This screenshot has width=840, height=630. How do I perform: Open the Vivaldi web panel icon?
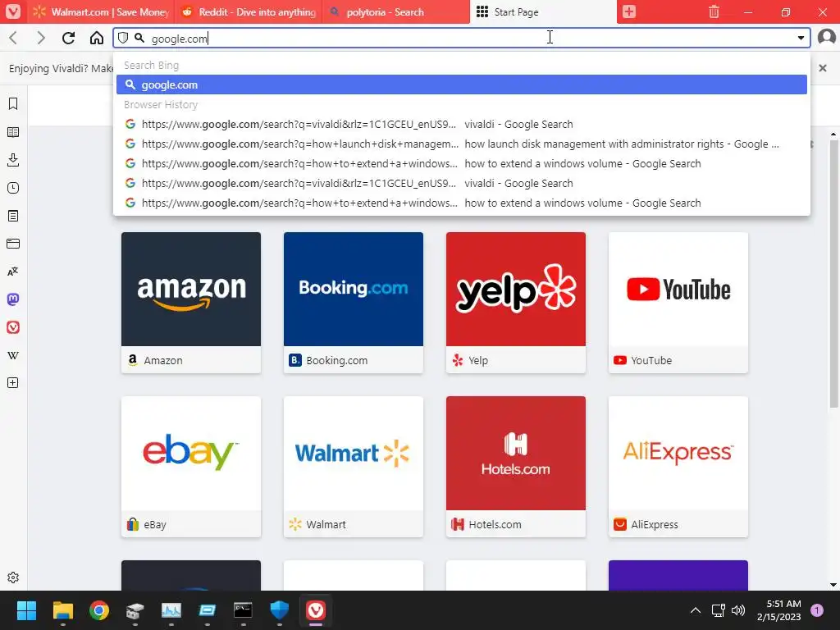pyautogui.click(x=13, y=327)
